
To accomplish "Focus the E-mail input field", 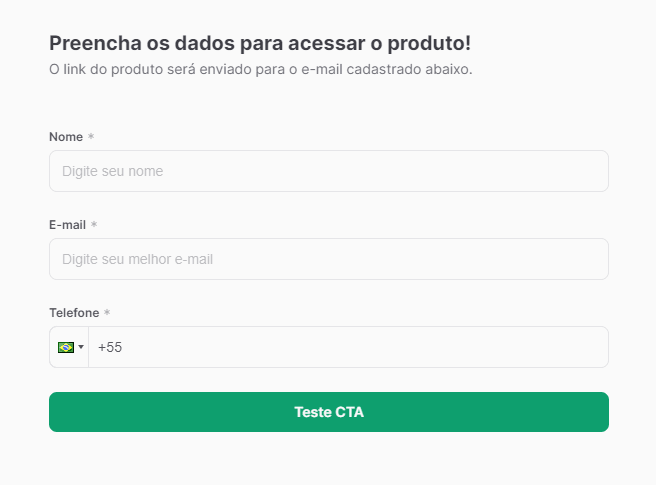I will (328, 259).
